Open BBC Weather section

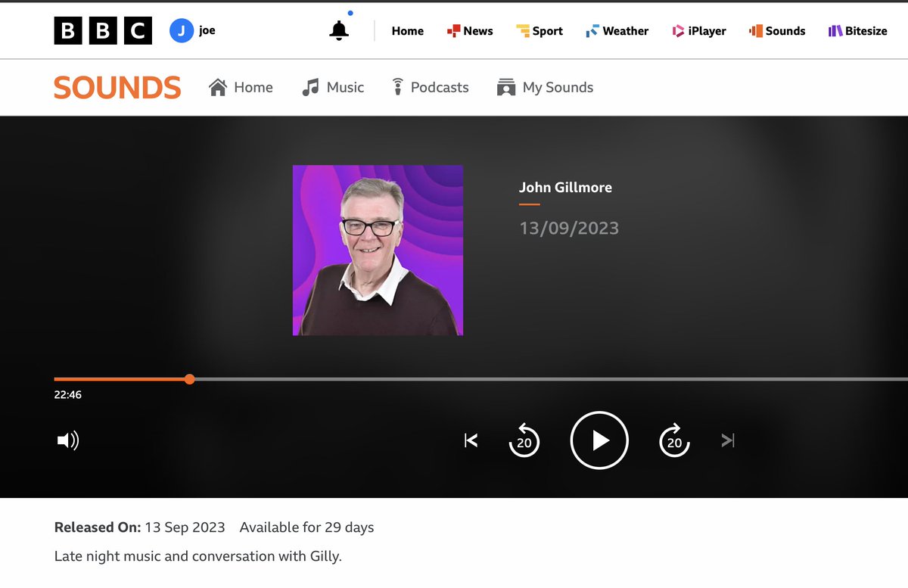click(x=617, y=31)
